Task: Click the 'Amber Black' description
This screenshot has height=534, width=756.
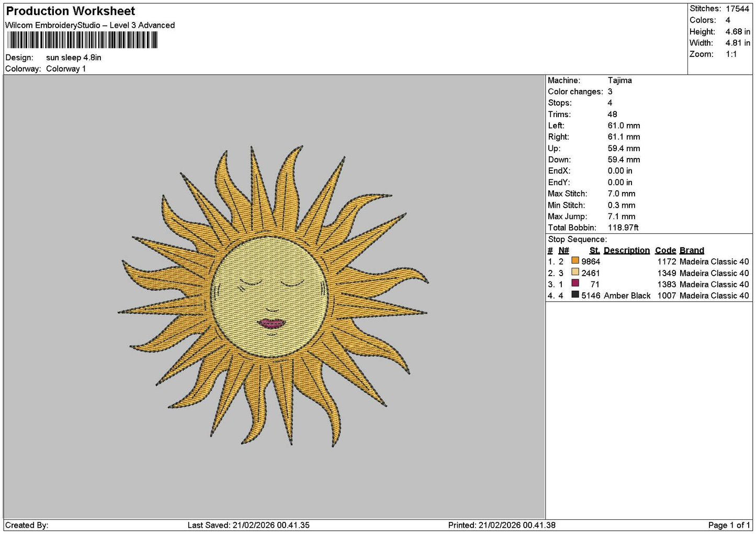Action: (x=627, y=296)
